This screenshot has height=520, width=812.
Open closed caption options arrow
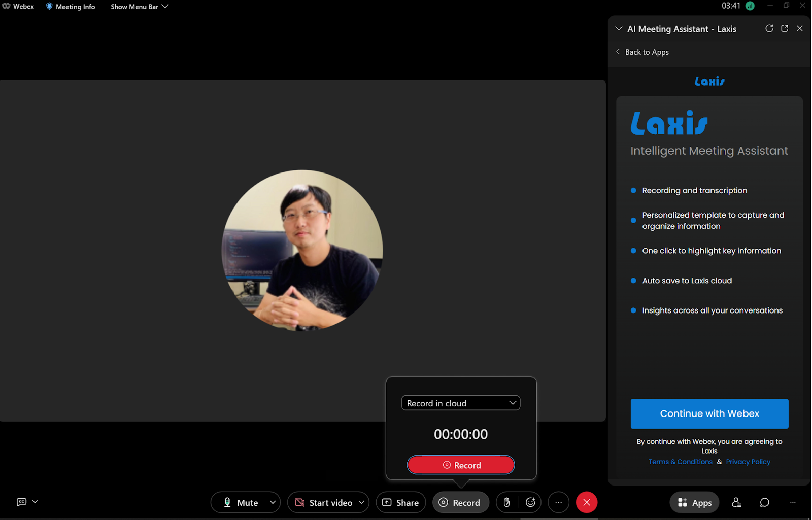tap(35, 502)
